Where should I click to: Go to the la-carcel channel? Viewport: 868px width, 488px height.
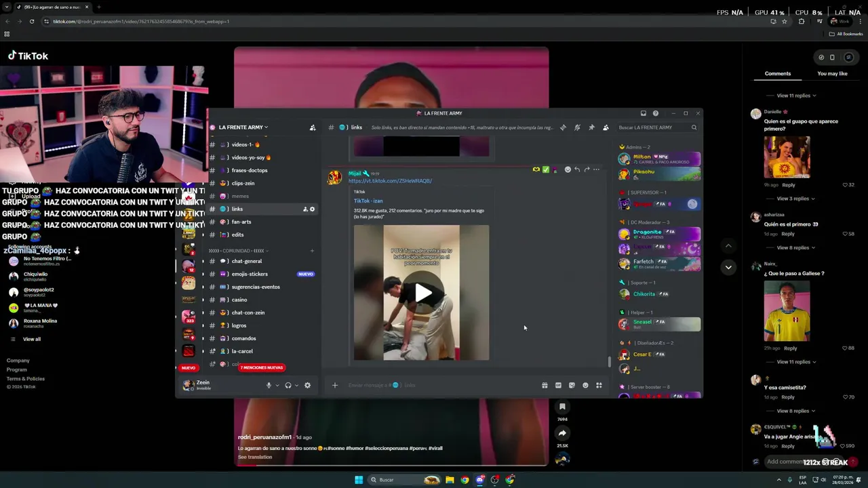coord(261,351)
